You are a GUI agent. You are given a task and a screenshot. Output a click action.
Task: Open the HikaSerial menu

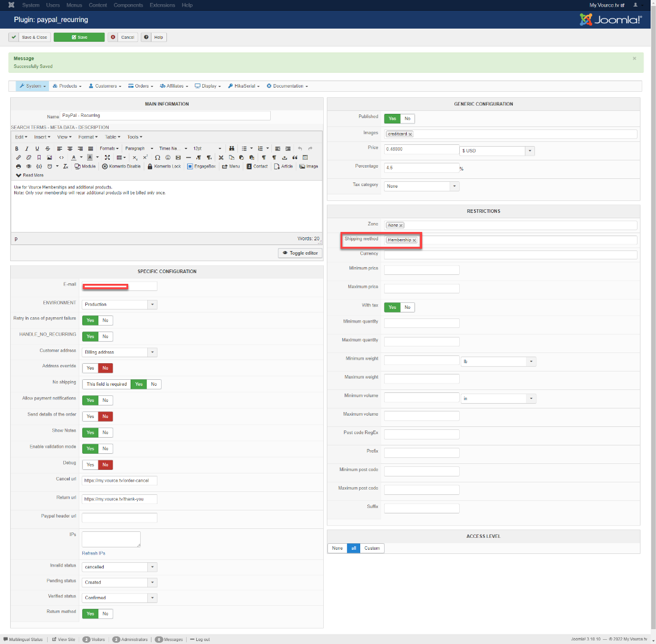[244, 86]
